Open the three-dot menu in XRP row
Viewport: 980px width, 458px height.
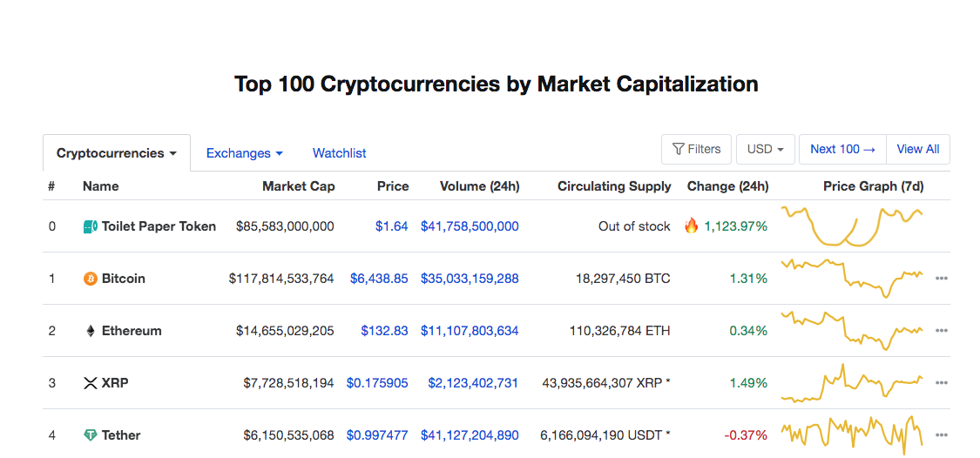point(942,383)
